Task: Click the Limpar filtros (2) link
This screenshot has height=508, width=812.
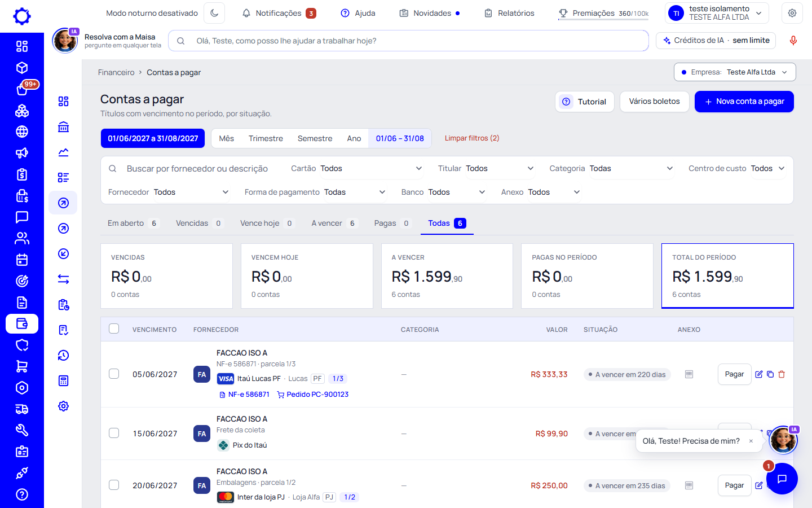Action: [x=472, y=138]
